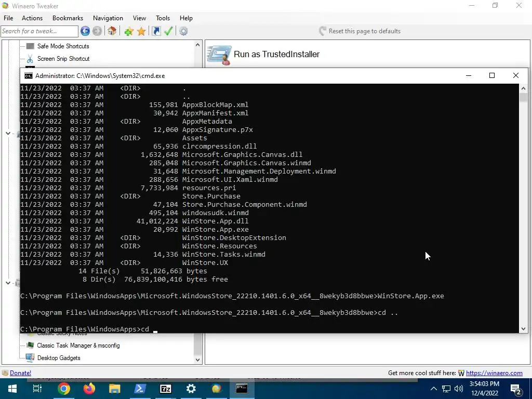Show hidden tray icons chevron
This screenshot has height=399, width=532.
[434, 389]
